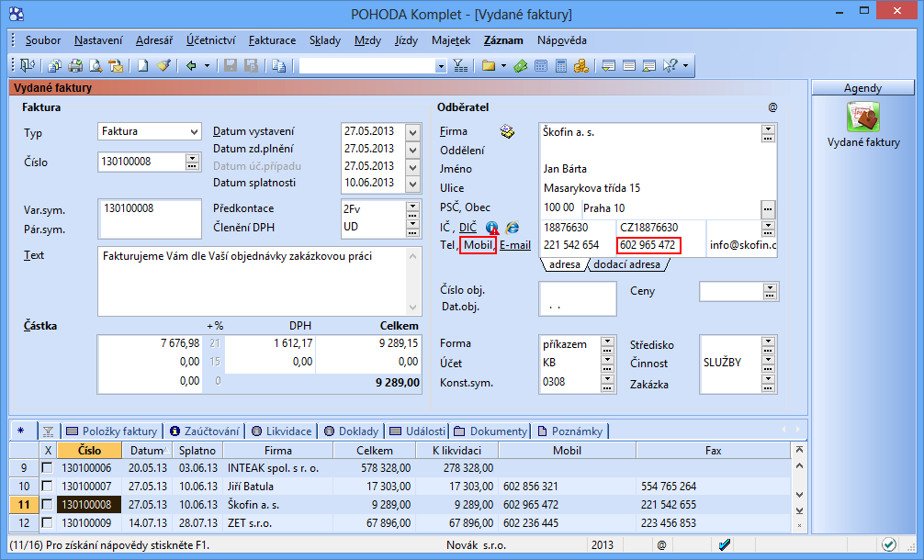Click the broom toolbar icon
Image resolution: width=924 pixels, height=560 pixels.
[x=163, y=65]
